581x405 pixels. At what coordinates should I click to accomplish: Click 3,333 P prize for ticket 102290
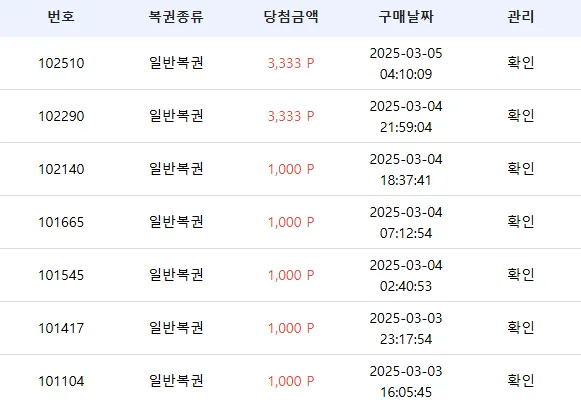(291, 116)
